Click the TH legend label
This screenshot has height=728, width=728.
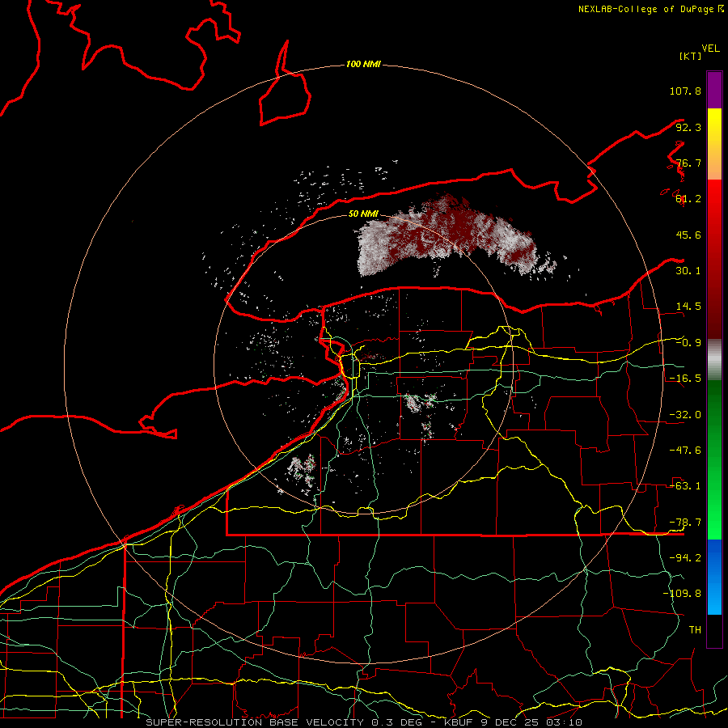click(x=695, y=629)
